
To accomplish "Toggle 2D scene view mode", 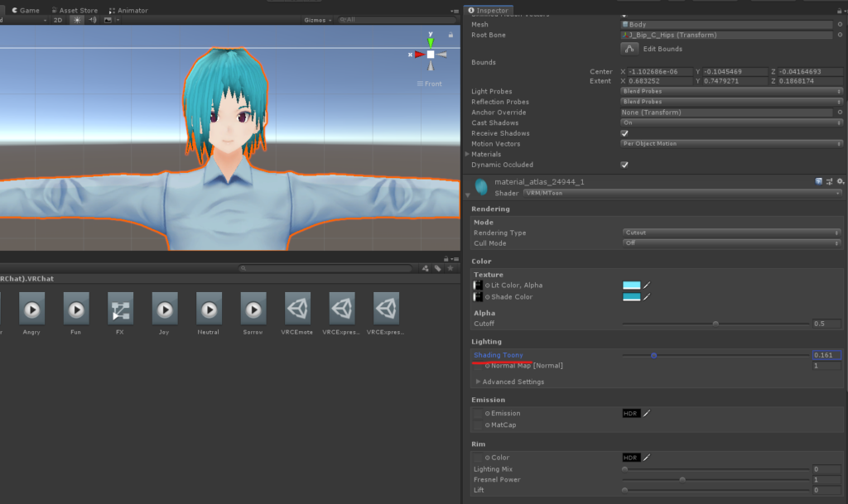I will click(58, 20).
